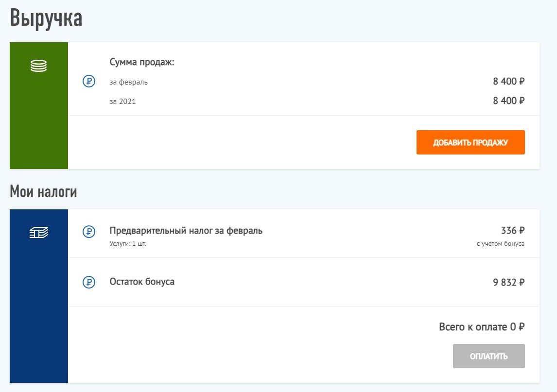This screenshot has height=392, width=557.
Task: Click the 9 832 ₽ bonus balance
Action: click(508, 282)
